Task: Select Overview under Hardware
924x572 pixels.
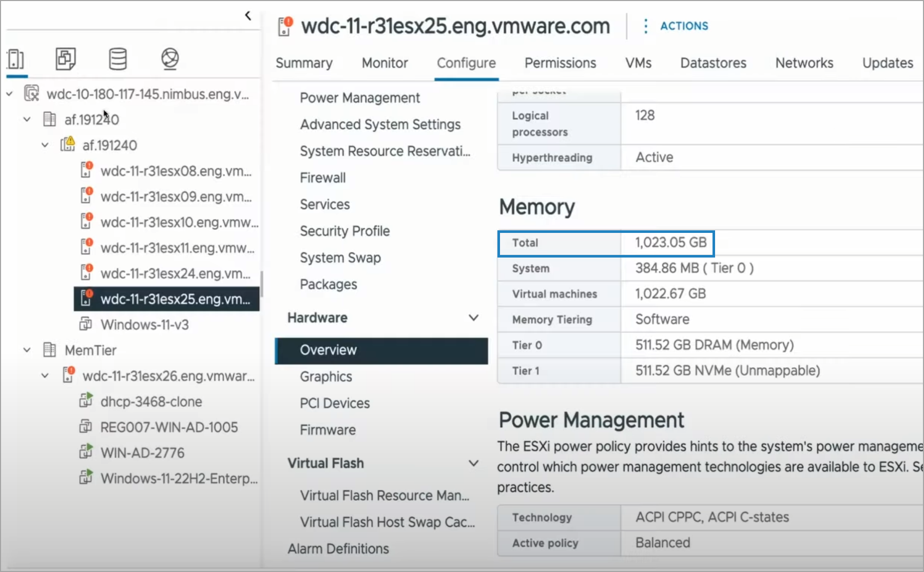Action: (381, 350)
